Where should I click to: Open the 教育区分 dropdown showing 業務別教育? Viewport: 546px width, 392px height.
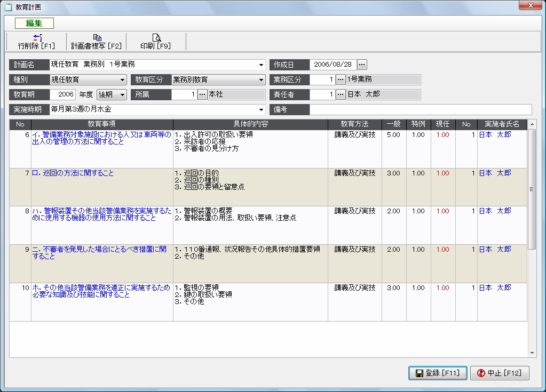pos(261,80)
